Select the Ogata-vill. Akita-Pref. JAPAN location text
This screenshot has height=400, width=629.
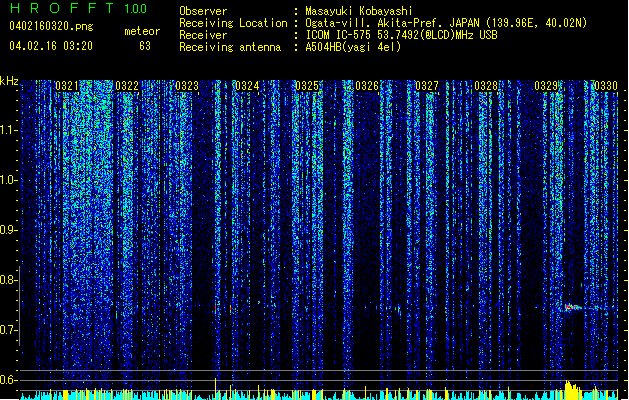coord(446,23)
